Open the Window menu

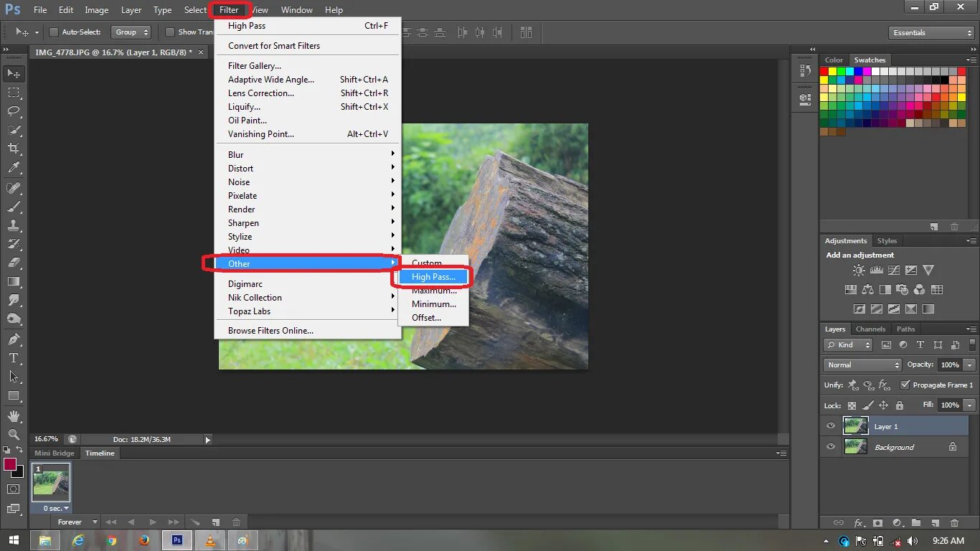click(296, 10)
